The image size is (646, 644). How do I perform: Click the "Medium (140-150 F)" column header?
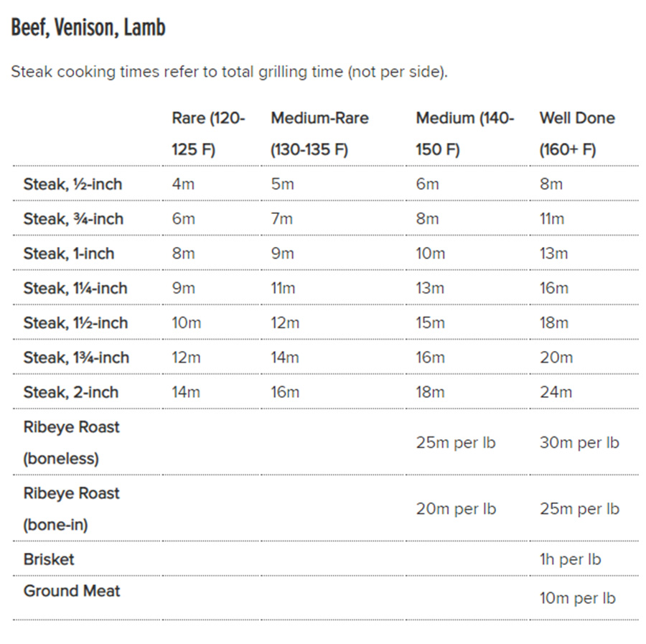(x=464, y=134)
